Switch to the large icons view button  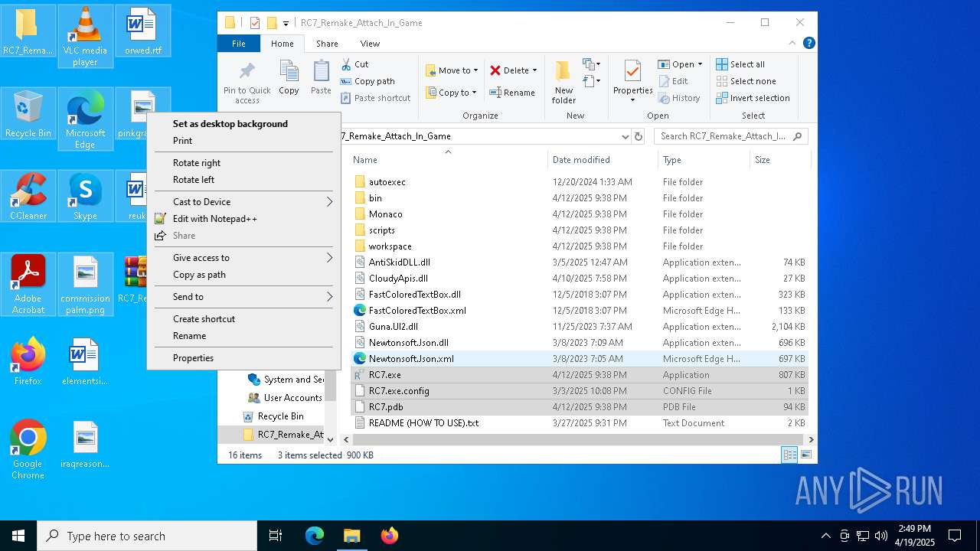click(805, 455)
